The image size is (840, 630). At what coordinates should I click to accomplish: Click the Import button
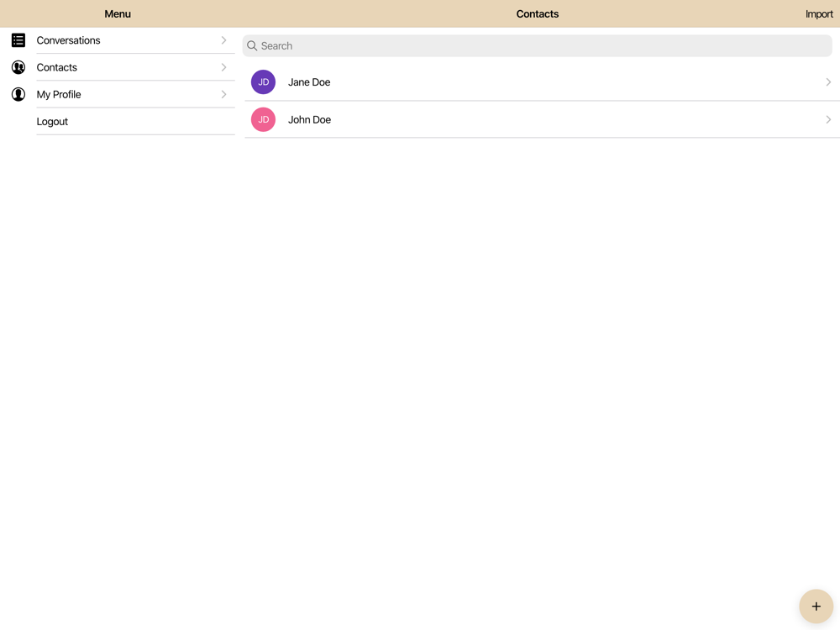tap(819, 14)
